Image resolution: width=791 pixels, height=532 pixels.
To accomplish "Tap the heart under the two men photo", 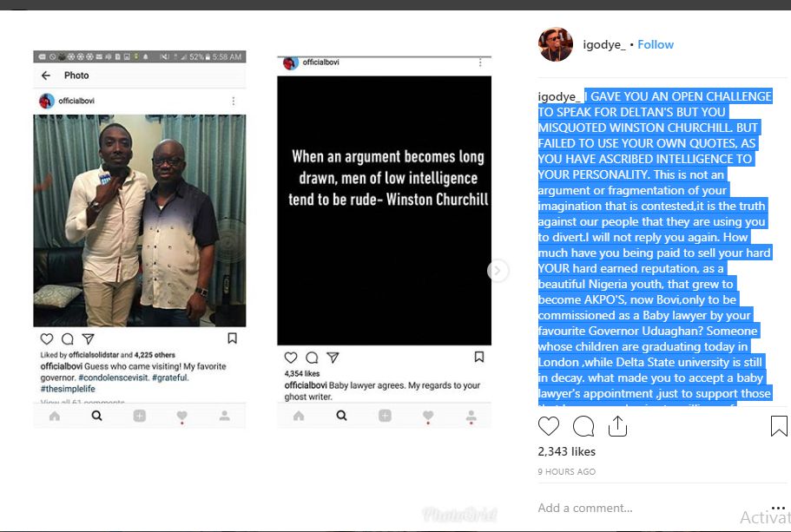I will pyautogui.click(x=47, y=338).
